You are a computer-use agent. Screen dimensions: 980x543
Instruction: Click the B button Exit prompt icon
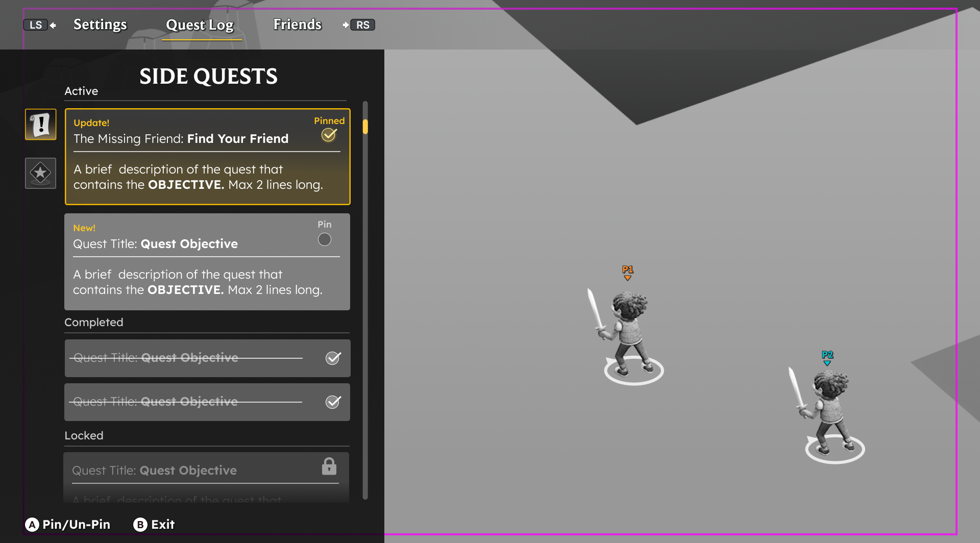pos(140,525)
